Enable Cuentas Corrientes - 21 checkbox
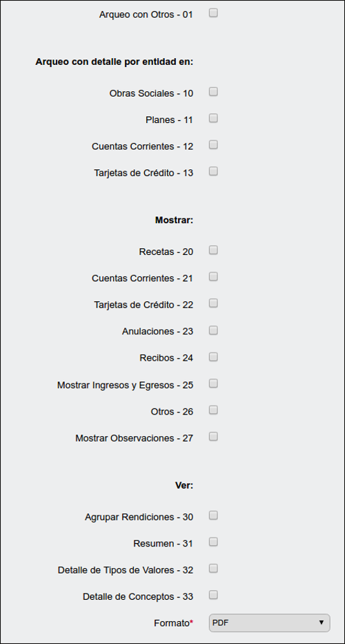The image size is (345, 644). [213, 277]
